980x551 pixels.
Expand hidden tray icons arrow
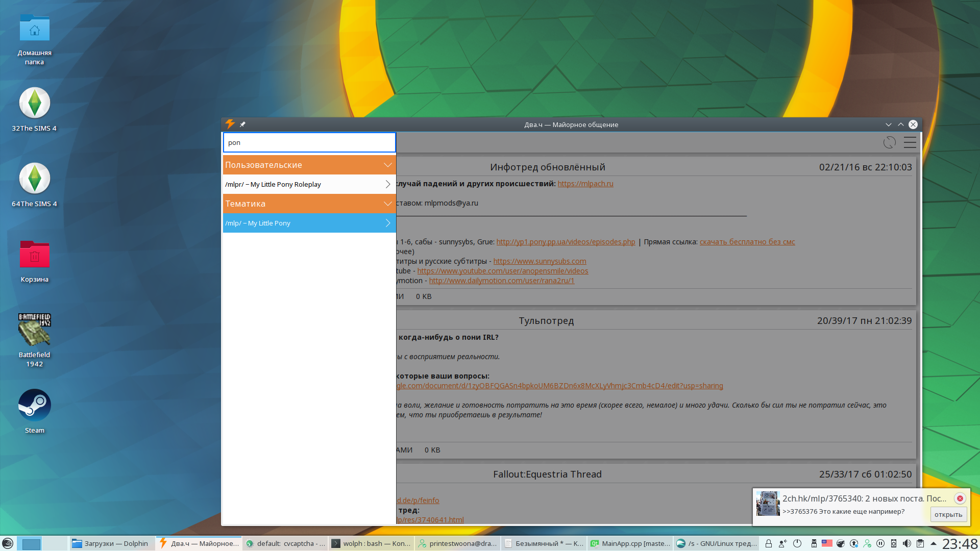coord(934,543)
